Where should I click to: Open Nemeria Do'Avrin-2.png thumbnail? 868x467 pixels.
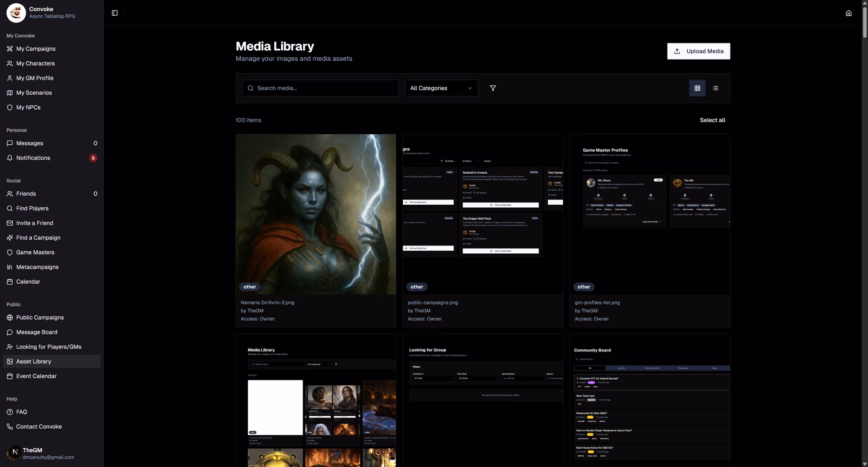click(316, 214)
